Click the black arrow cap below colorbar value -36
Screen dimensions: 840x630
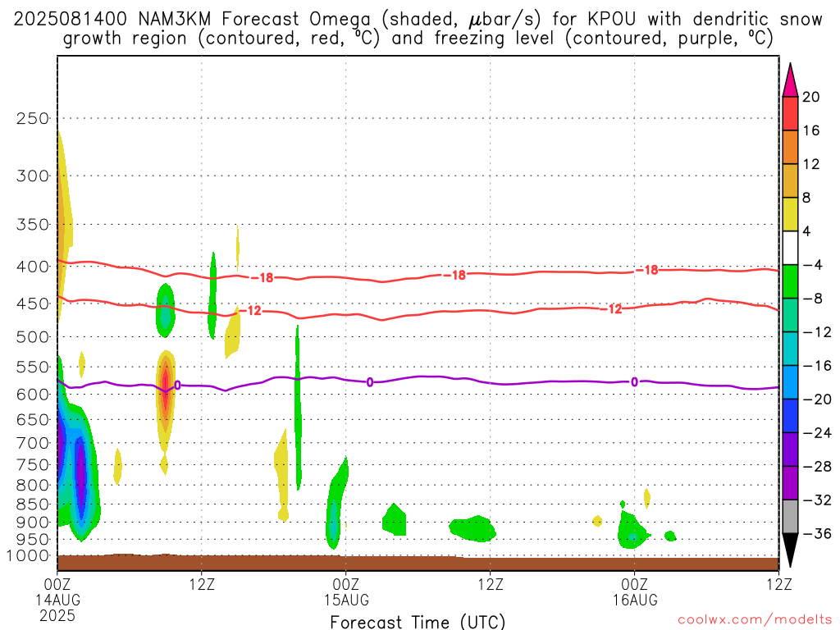(790, 550)
